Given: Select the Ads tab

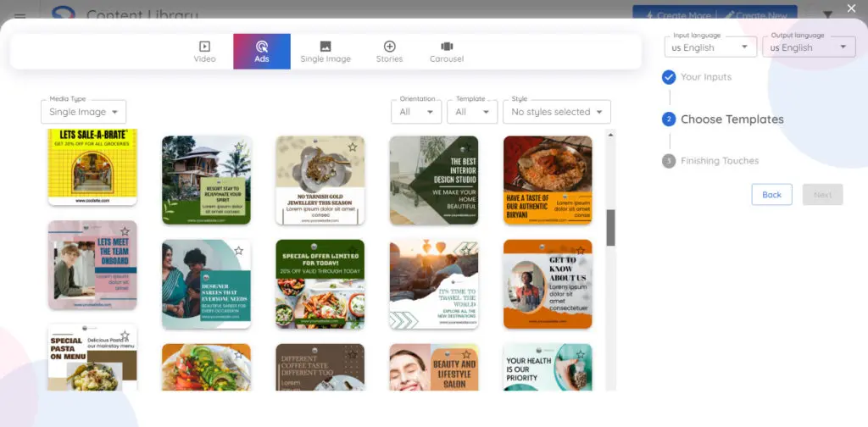Looking at the screenshot, I should [x=262, y=52].
